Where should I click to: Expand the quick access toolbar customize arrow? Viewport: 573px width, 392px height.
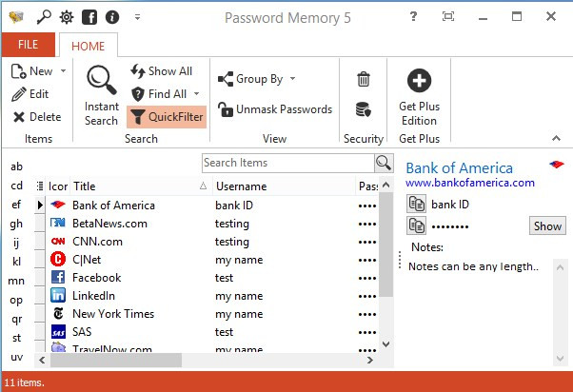[x=137, y=17]
